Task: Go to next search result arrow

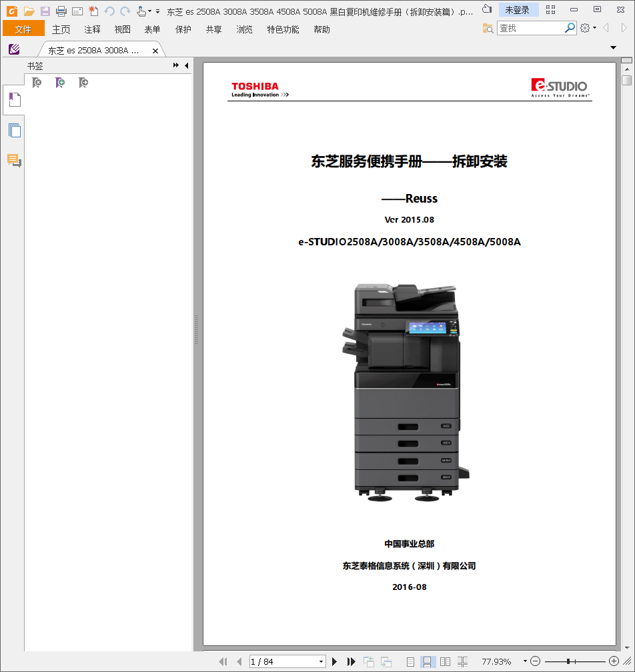Action: [624, 28]
